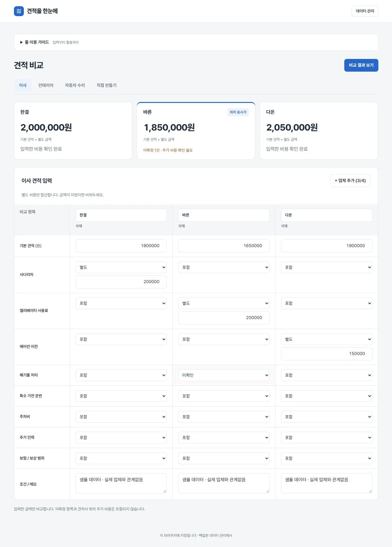The height and width of the screenshot is (547, 392).
Task: Click the 최저 표시가 badge
Action: [x=238, y=112]
